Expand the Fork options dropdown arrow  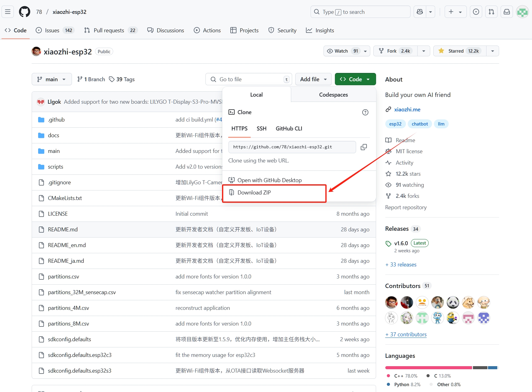click(x=424, y=51)
